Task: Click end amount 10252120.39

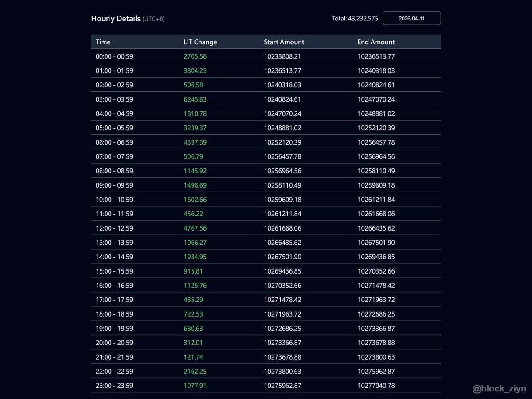Action: pos(376,128)
